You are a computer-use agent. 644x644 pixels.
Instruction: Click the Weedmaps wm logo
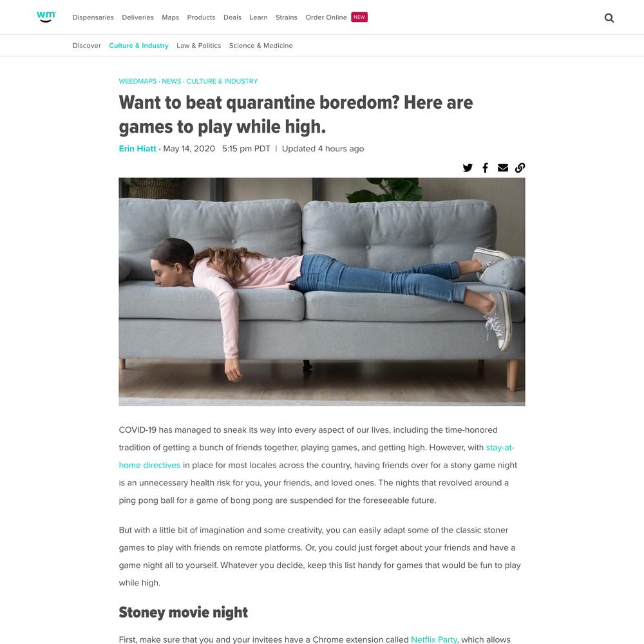[46, 17]
